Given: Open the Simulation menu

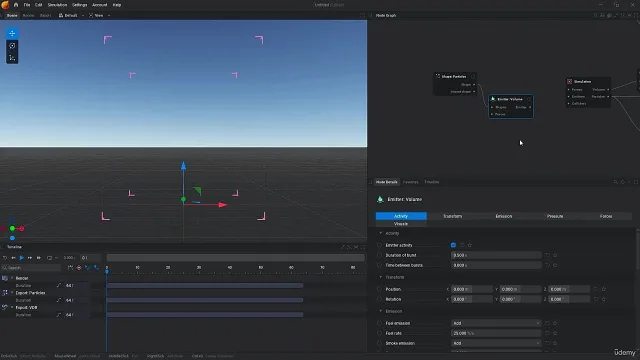Looking at the screenshot, I should tap(57, 5).
